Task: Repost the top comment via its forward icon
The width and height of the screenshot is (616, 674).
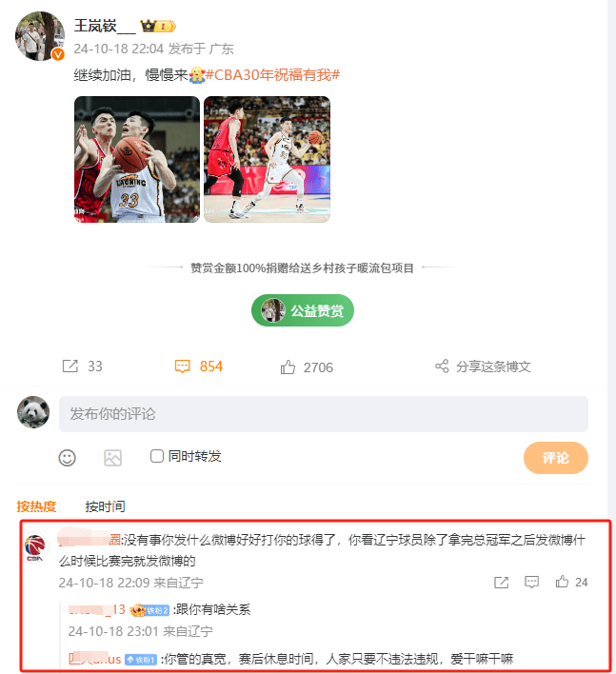Action: [x=501, y=583]
